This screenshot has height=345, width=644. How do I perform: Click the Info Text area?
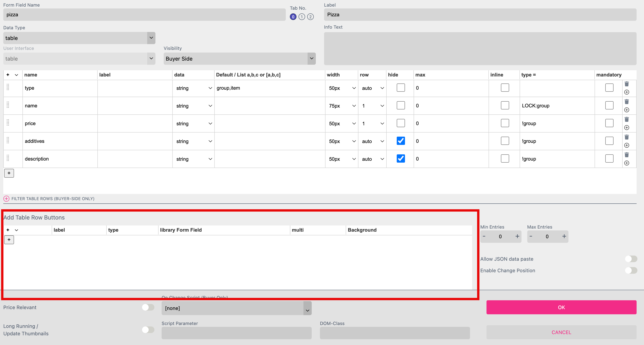[480, 49]
